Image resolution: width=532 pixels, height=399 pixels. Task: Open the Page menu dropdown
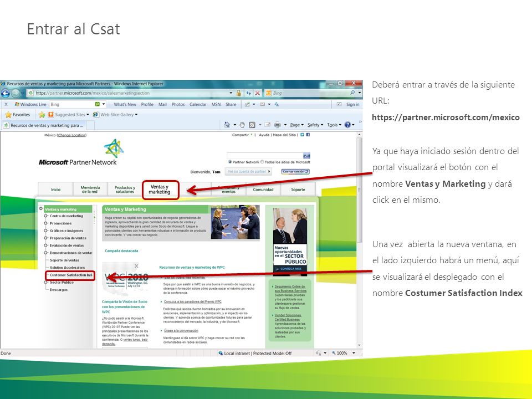[297, 125]
